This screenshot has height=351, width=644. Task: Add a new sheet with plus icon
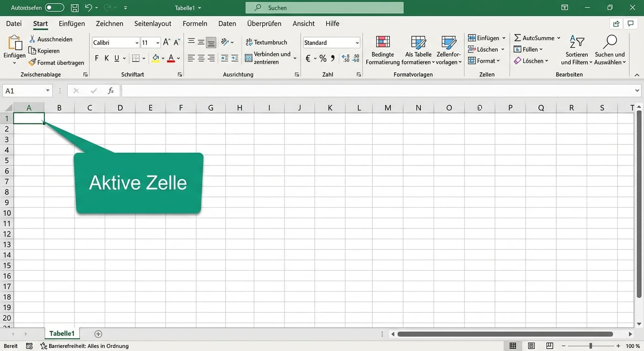click(x=98, y=334)
